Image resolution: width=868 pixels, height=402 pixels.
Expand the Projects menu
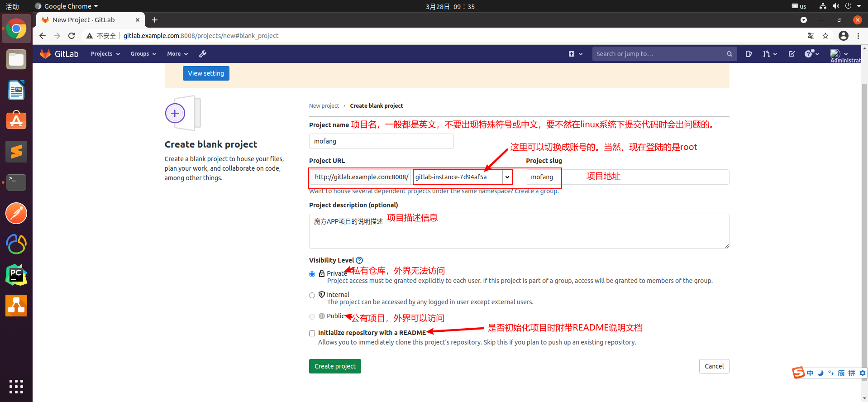click(105, 54)
